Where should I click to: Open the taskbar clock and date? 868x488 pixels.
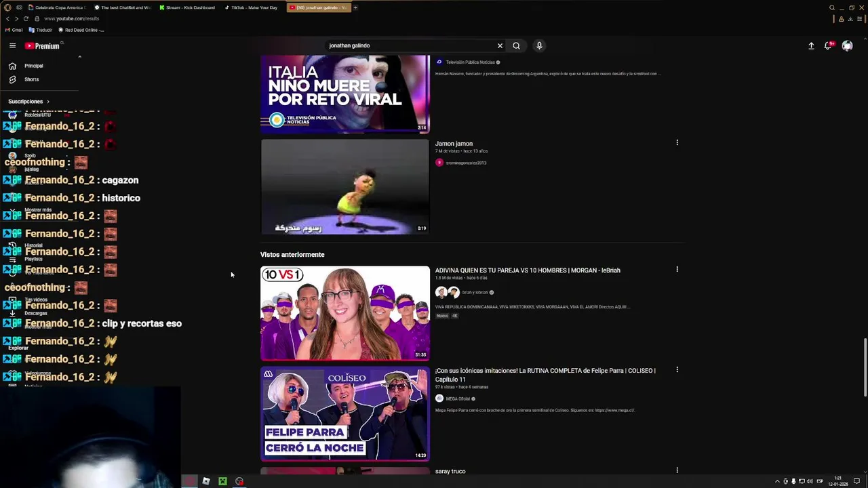(x=837, y=481)
